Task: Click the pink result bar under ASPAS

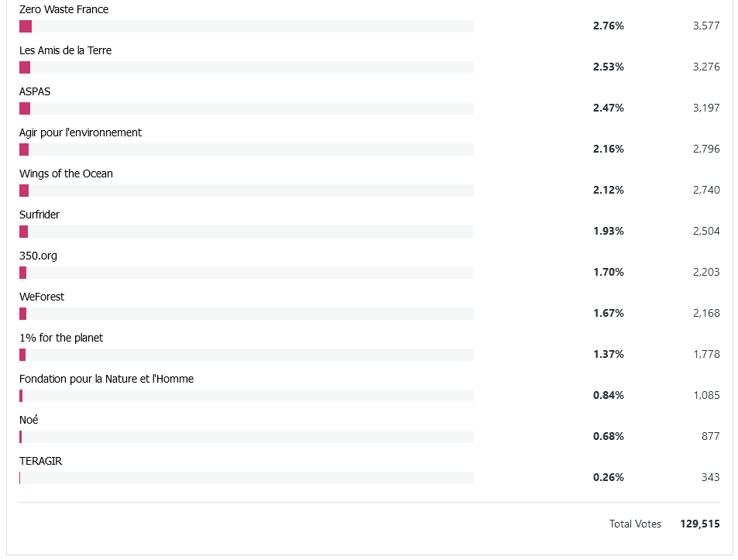Action: coord(25,108)
